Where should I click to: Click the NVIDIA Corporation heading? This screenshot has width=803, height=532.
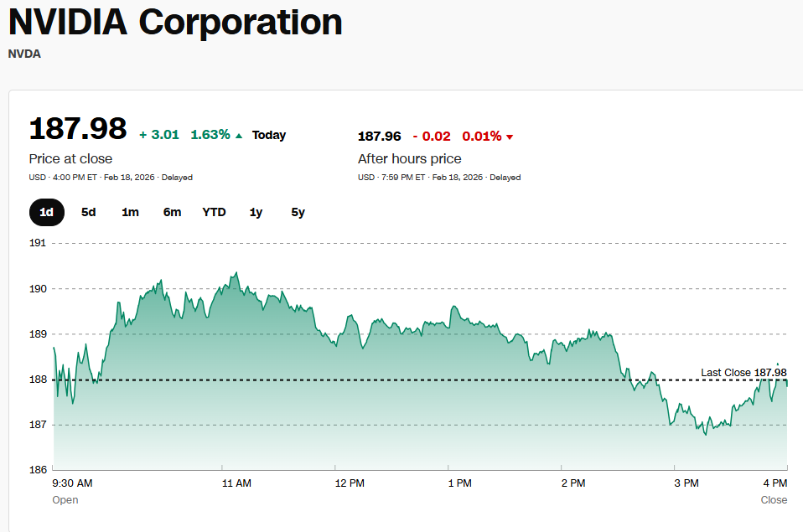(x=175, y=22)
